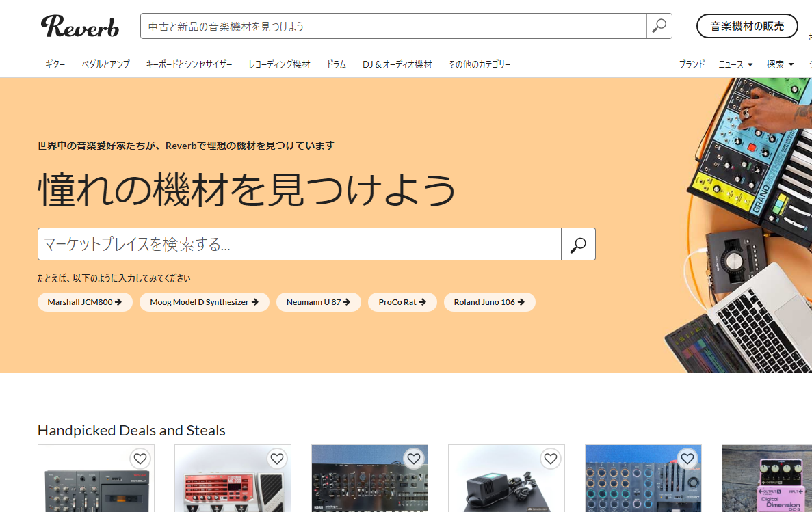This screenshot has width=812, height=512.
Task: Favorite the Korg synthesizer with its heart icon
Action: click(x=414, y=459)
